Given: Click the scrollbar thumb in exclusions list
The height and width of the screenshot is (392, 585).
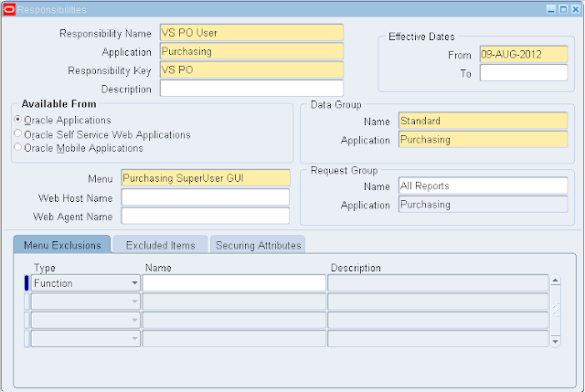Looking at the screenshot, I should point(555,311).
